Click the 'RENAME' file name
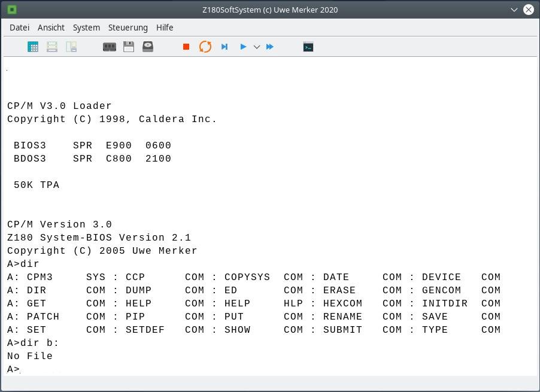The width and height of the screenshot is (540, 392). pyautogui.click(x=342, y=317)
